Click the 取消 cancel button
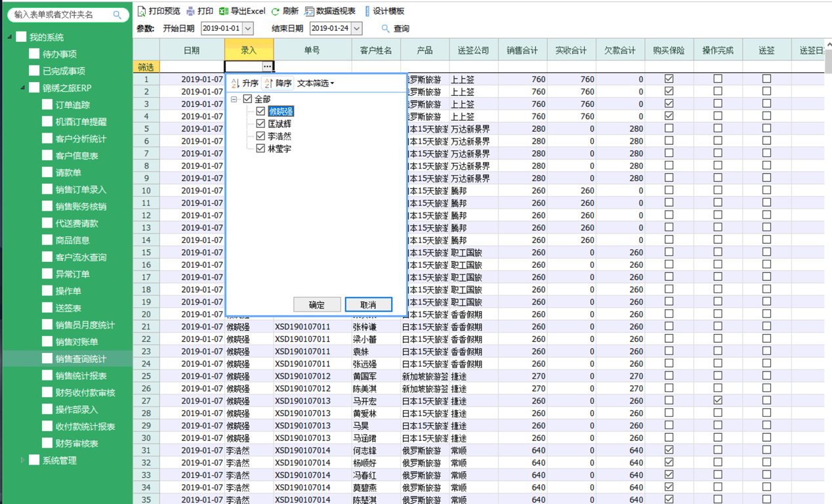This screenshot has width=832, height=504. 369,304
